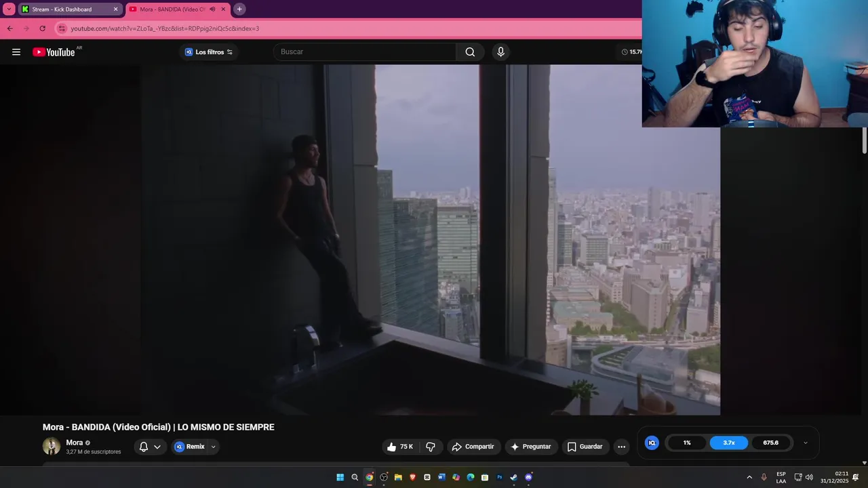Open Microsoft Word from taskbar
Viewport: 868px width, 488px height.
coord(441,477)
